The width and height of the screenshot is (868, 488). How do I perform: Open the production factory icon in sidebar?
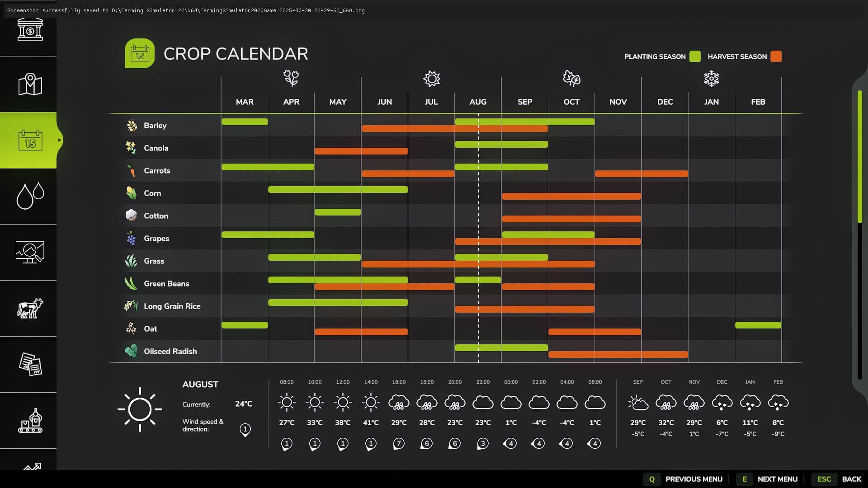pyautogui.click(x=30, y=420)
